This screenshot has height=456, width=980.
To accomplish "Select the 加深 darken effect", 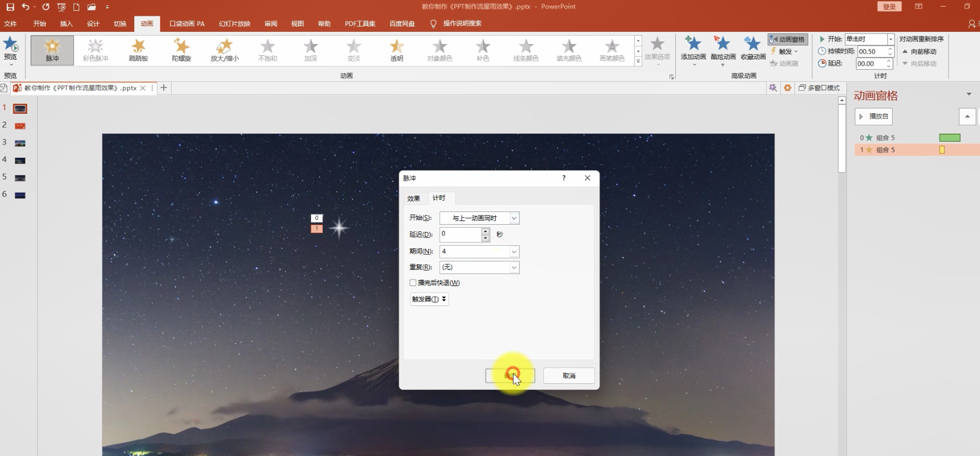I will (311, 50).
